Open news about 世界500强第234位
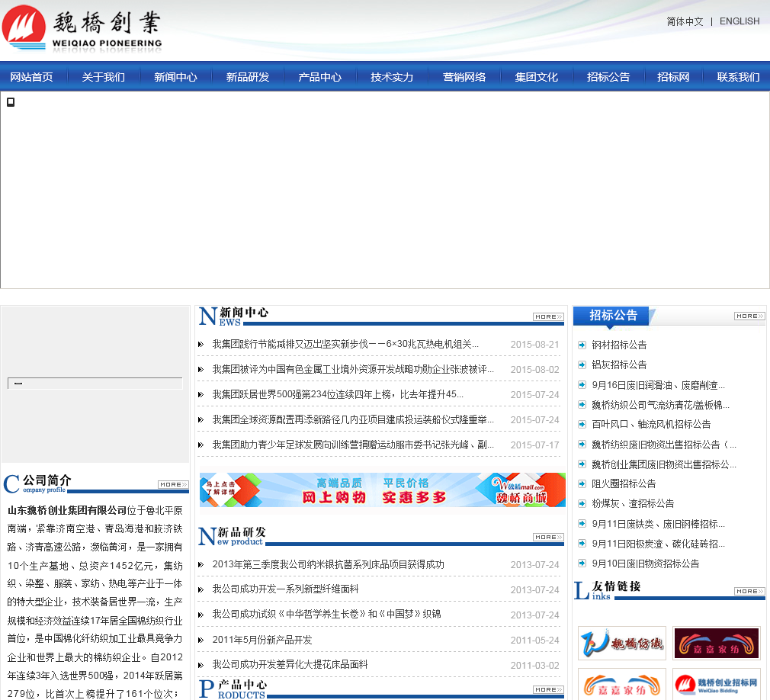This screenshot has height=700, width=770. (338, 394)
